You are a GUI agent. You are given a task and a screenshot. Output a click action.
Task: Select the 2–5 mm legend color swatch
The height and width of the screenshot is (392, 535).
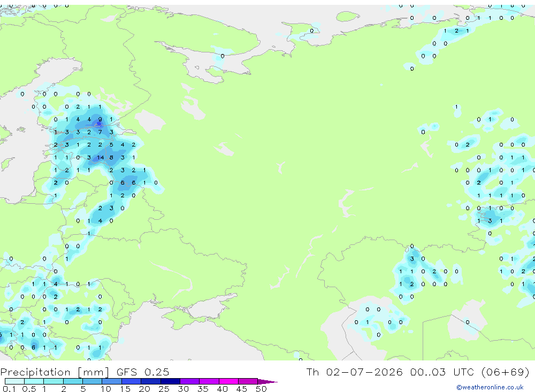pos(73,381)
